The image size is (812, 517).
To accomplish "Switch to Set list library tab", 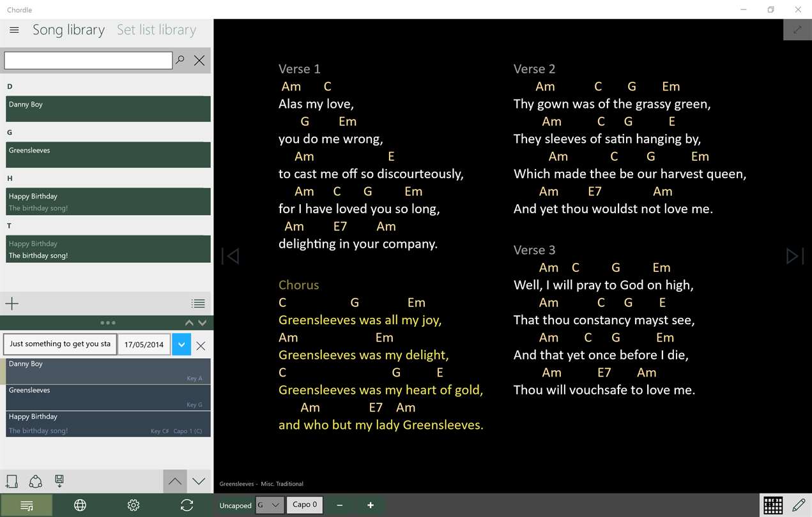I will click(x=157, y=30).
